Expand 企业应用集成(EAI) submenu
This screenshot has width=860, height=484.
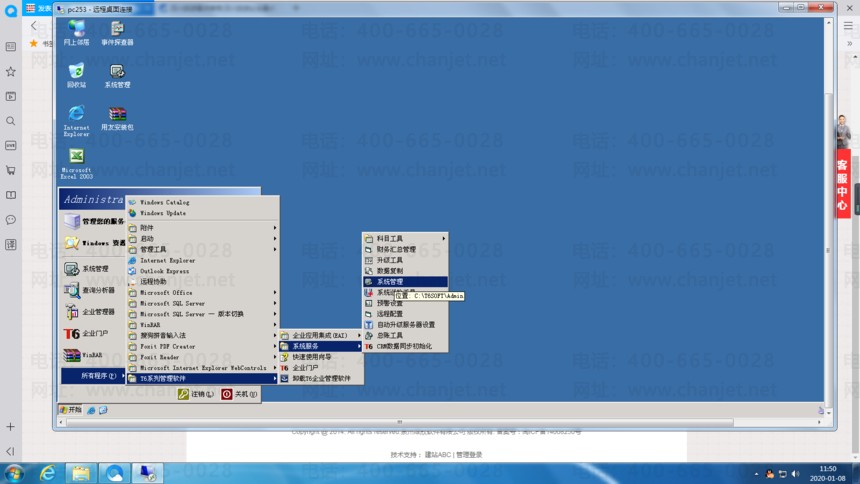point(321,335)
